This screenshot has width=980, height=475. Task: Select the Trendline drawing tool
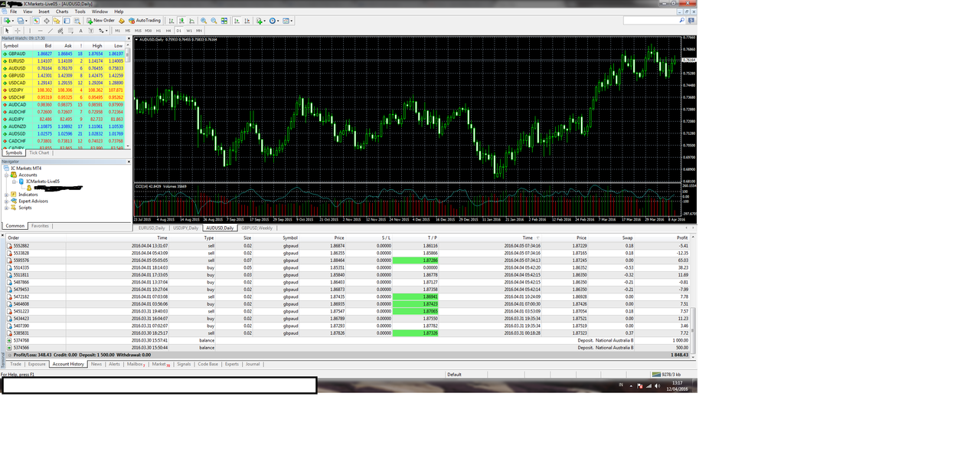(x=50, y=31)
